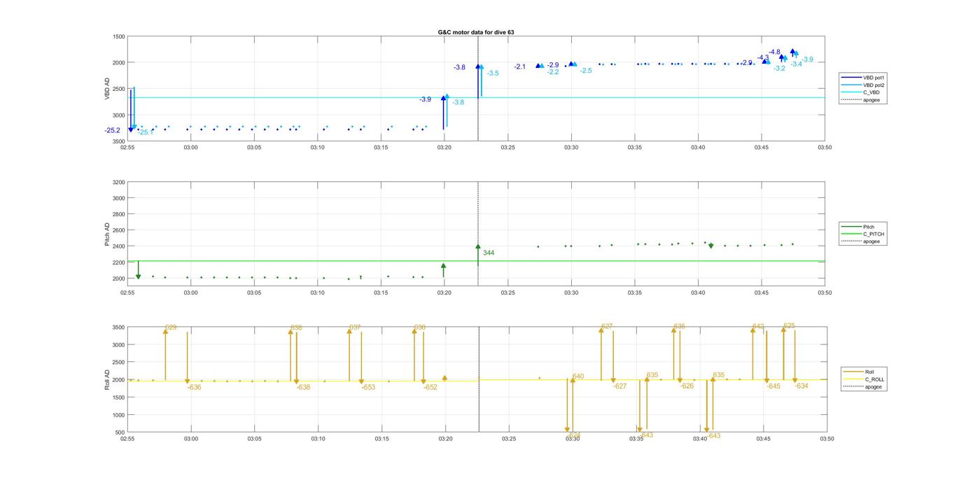Viewport: 980px width, 485px height.
Task: Click the '-4.3' data label in VBD plot
Action: [763, 58]
